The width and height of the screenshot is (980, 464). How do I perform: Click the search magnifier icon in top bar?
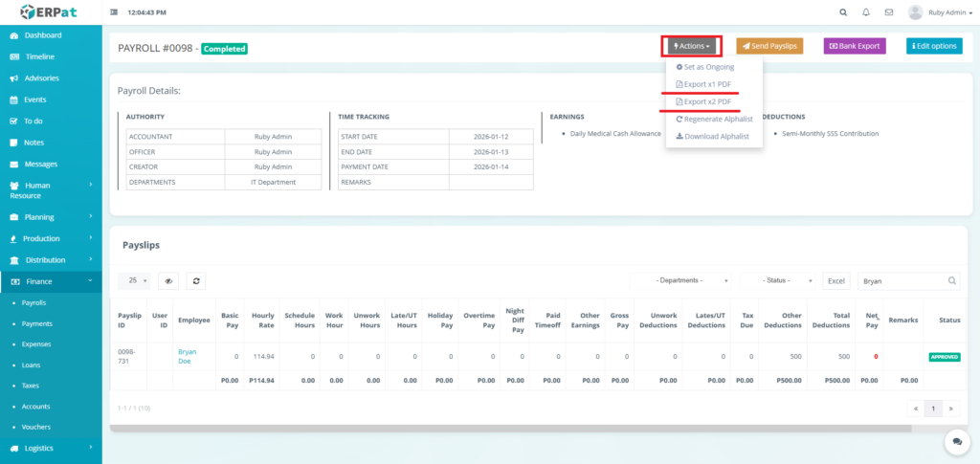[x=842, y=12]
